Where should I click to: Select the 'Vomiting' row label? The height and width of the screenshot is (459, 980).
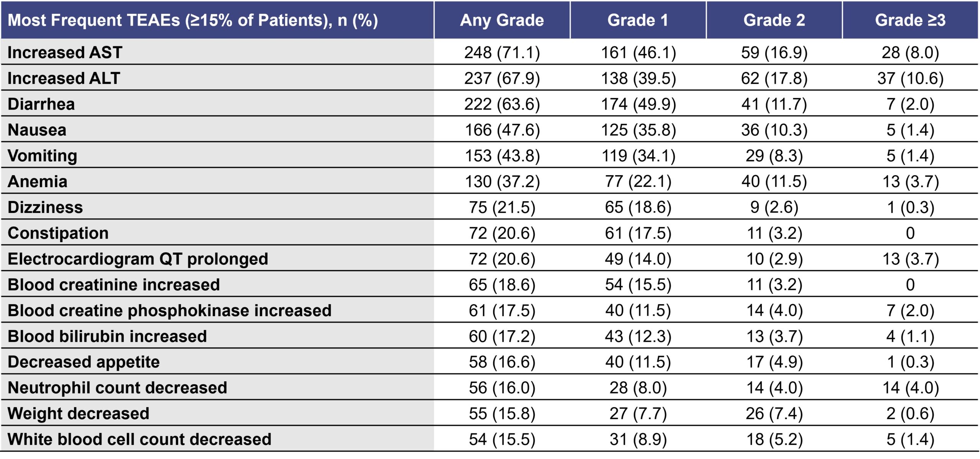(42, 156)
